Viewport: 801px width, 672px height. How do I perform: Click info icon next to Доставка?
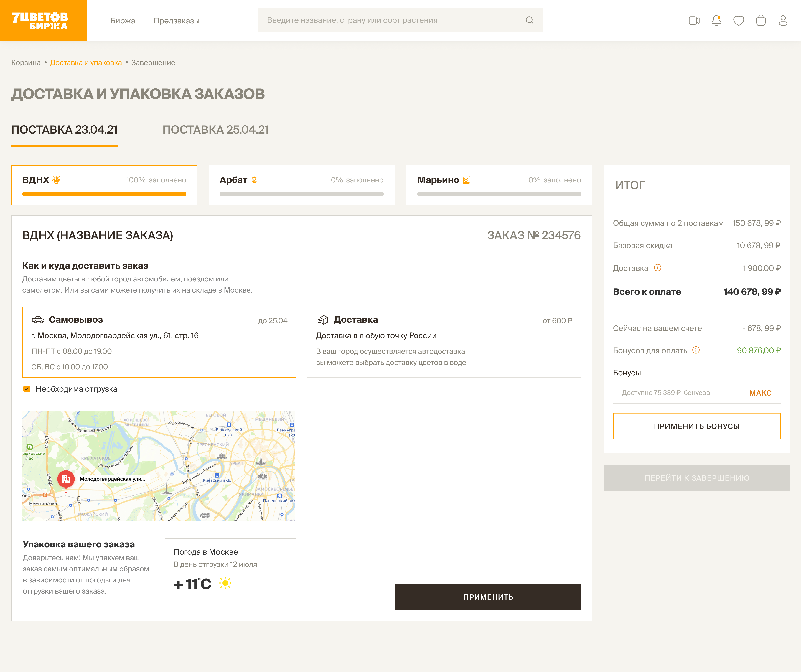(x=658, y=268)
